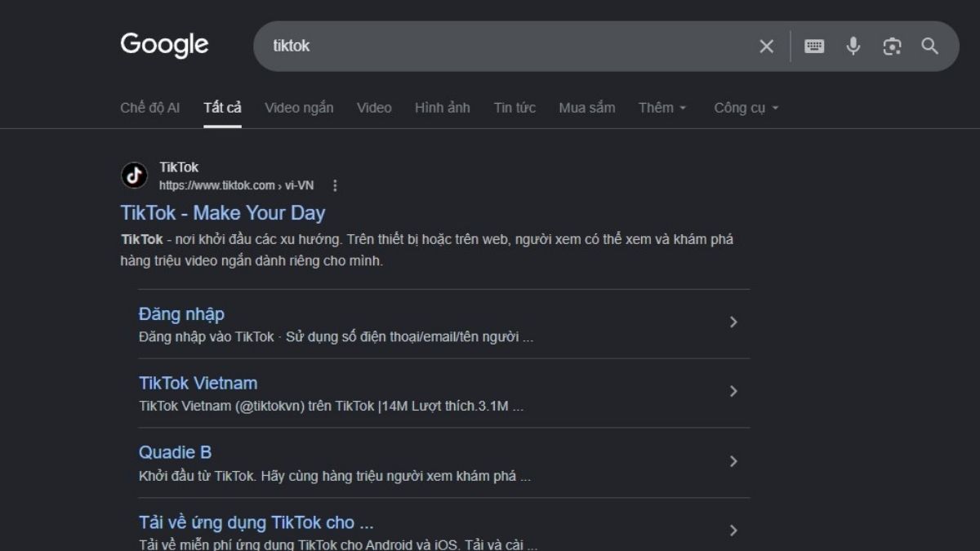Screen dimensions: 980x551
Task: Open the Video ngắn tab
Action: 299,108
